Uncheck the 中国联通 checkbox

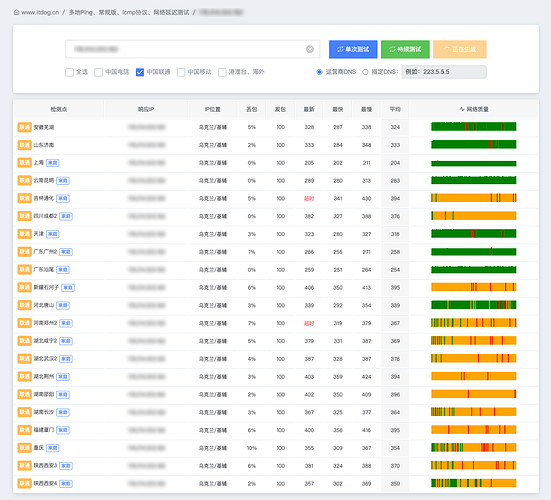click(140, 72)
